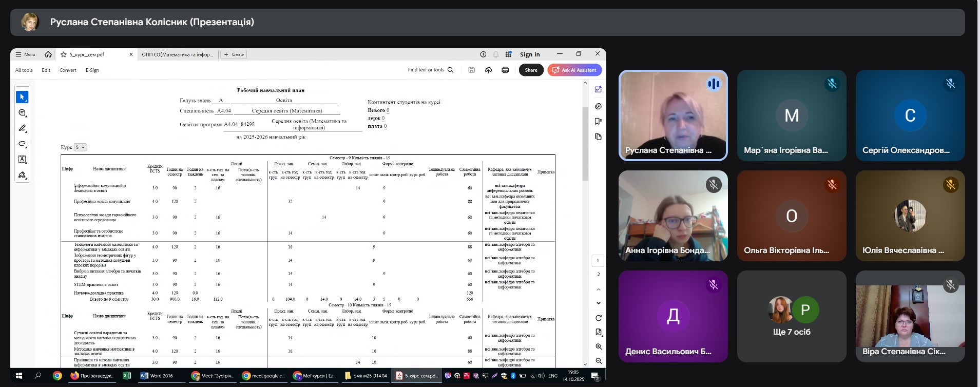Click the ENG language indicator
Viewport: 980px width, 387px height.
tap(553, 376)
